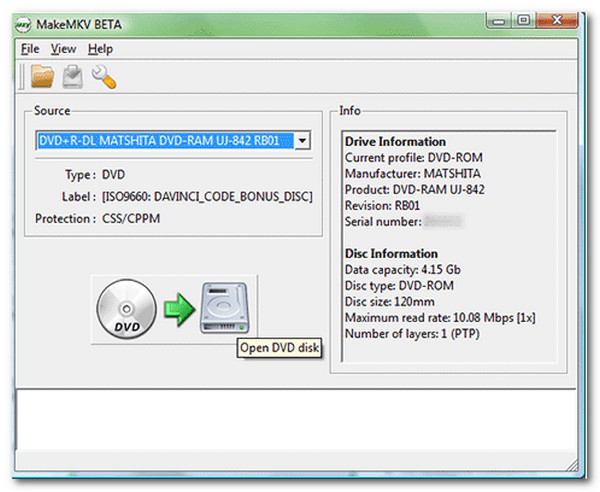Open the View menu
The image size is (600, 492).
pos(64,49)
